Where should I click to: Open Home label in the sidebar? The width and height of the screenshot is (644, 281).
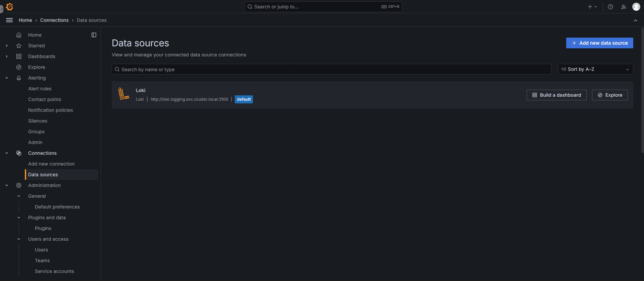35,35
